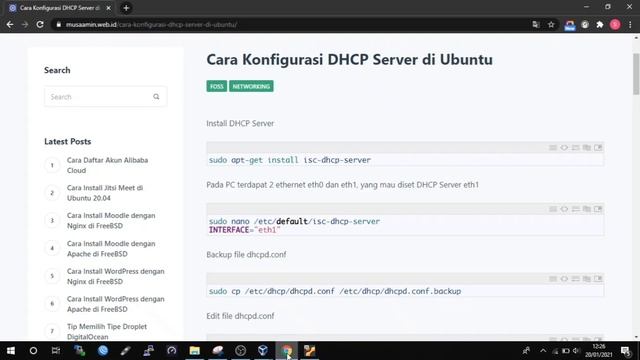Open post Cara Install Moodle dengan Nginx di FreeBSD
Viewport: 640px width, 360px height.
(x=111, y=220)
